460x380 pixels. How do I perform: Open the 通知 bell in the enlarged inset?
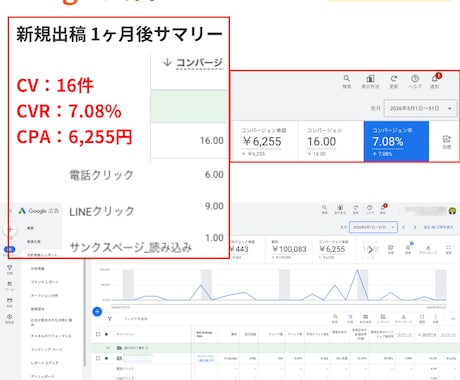pyautogui.click(x=435, y=79)
